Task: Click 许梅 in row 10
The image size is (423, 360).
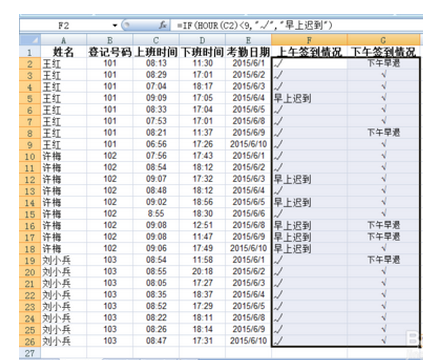Action: point(52,156)
